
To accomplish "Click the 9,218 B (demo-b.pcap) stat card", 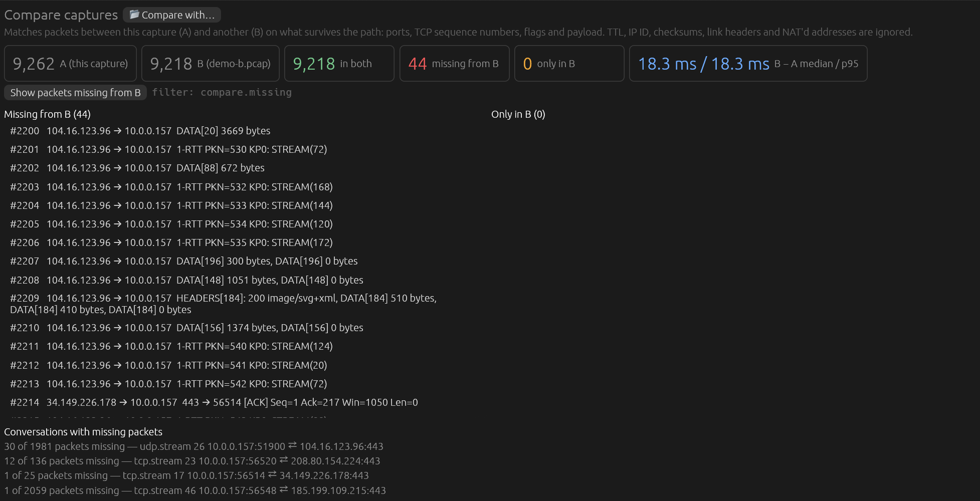I will click(x=211, y=64).
